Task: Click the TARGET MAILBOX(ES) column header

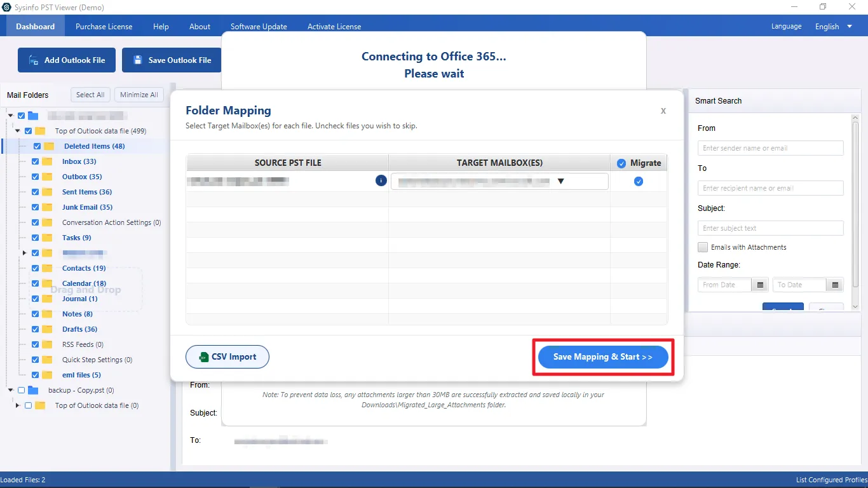Action: 499,163
